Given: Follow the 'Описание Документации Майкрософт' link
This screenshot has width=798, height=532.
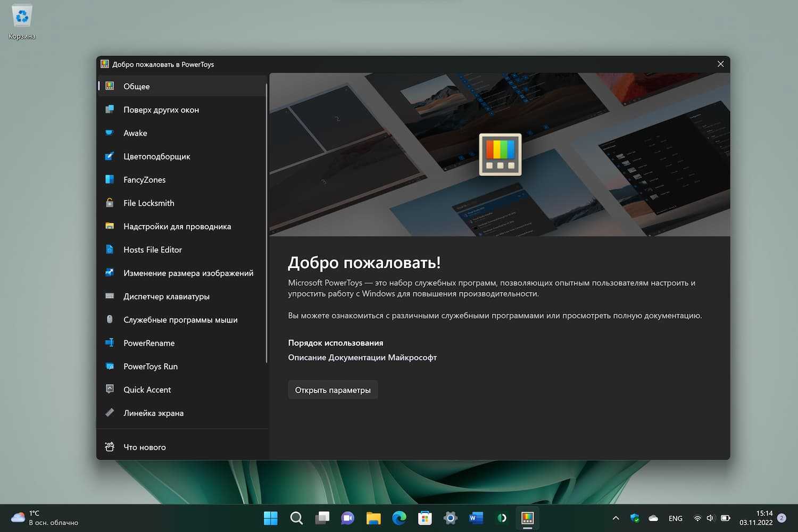Looking at the screenshot, I should (362, 358).
